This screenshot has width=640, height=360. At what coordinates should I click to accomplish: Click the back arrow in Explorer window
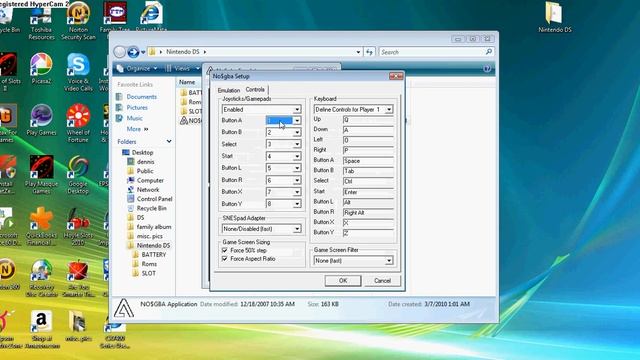[120, 52]
